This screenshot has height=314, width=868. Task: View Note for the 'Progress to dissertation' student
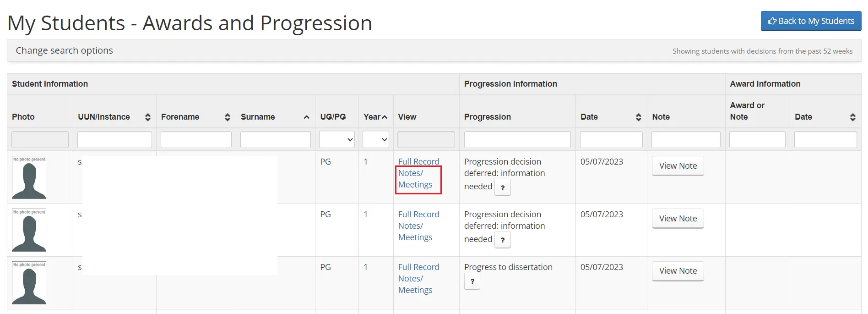click(x=678, y=271)
